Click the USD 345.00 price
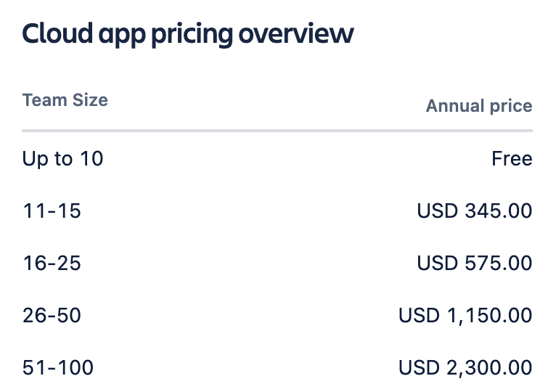Viewport: 556px width, 392px height. tap(475, 211)
